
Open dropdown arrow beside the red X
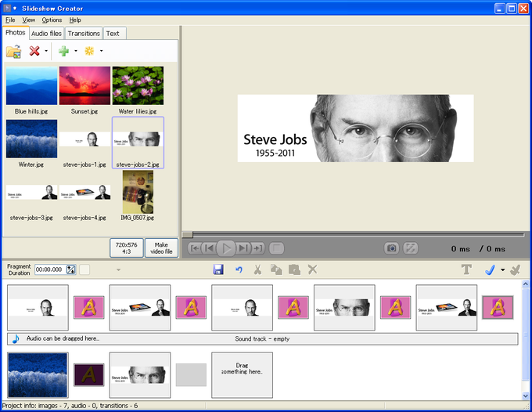tap(46, 51)
